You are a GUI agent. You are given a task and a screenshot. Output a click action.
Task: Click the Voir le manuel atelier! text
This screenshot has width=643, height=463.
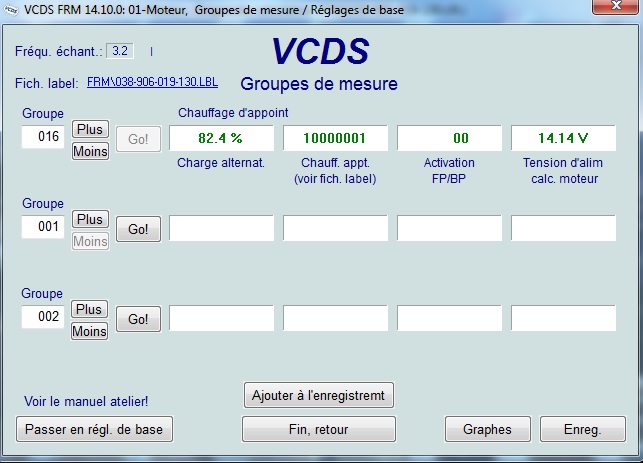click(86, 401)
